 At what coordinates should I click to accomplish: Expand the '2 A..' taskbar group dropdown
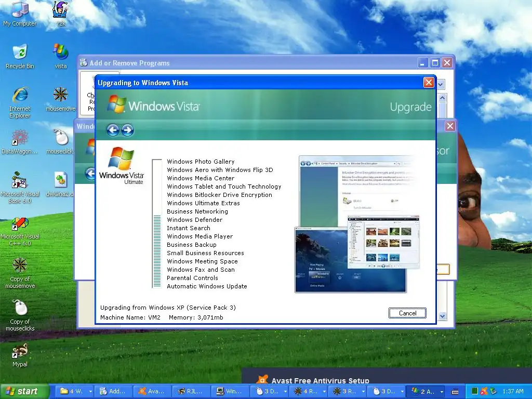442,391
